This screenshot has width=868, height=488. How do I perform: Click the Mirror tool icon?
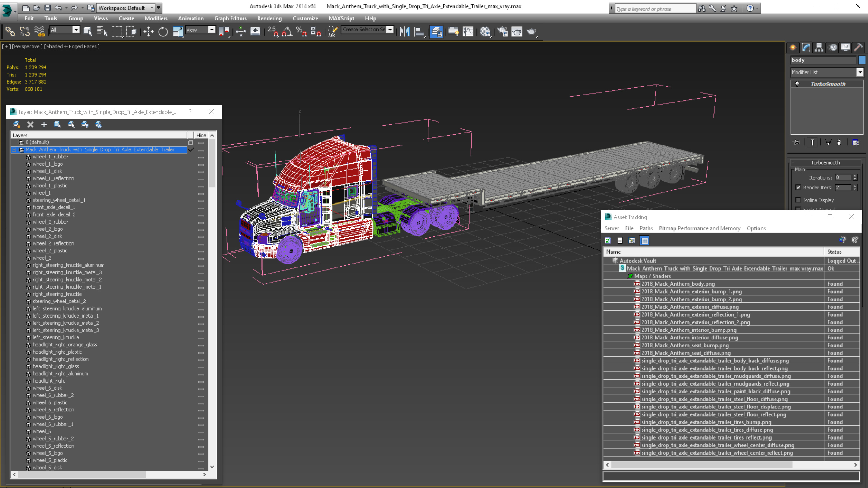coord(404,31)
